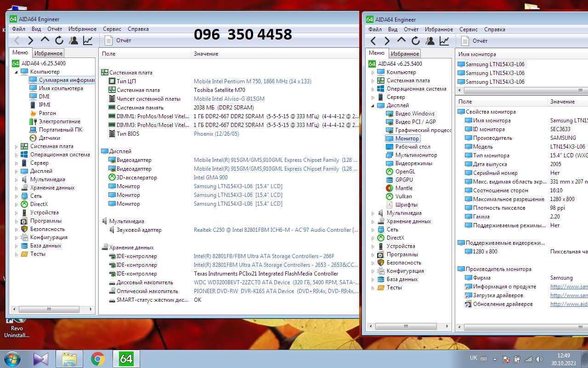The image size is (588, 368).
Task: Switch to Избранное tab in right window
Action: pos(405,54)
